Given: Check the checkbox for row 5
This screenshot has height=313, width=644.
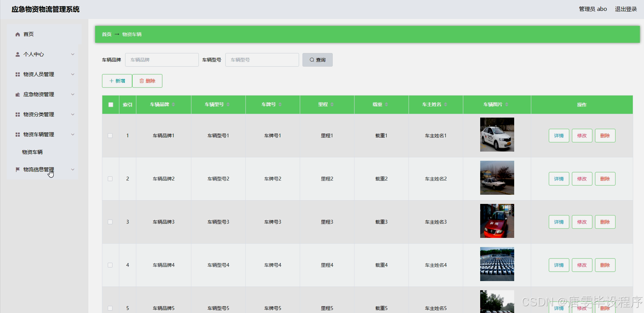Looking at the screenshot, I should pos(110,308).
